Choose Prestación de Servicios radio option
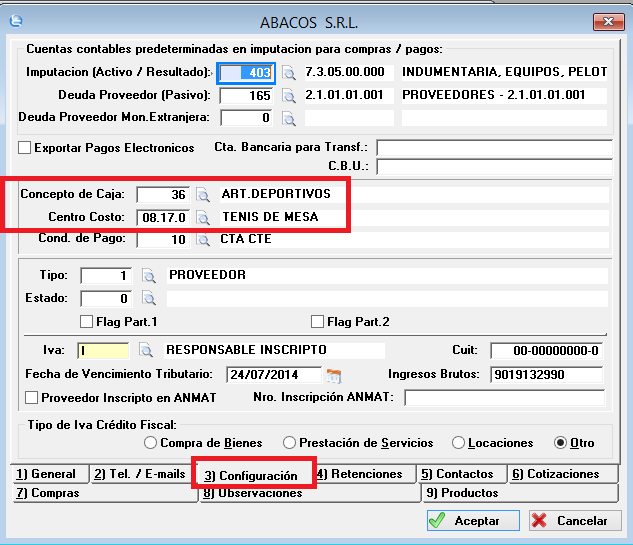The width and height of the screenshot is (633, 545). coord(289,443)
